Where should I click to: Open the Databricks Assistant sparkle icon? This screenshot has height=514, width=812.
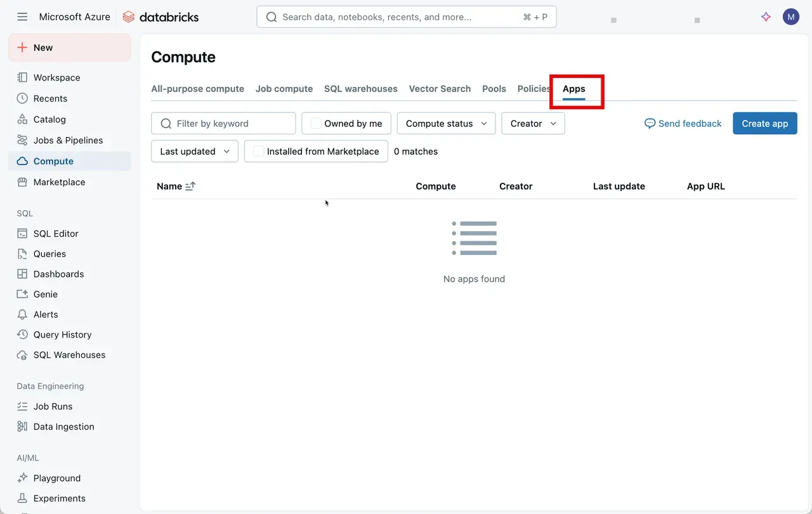(766, 17)
